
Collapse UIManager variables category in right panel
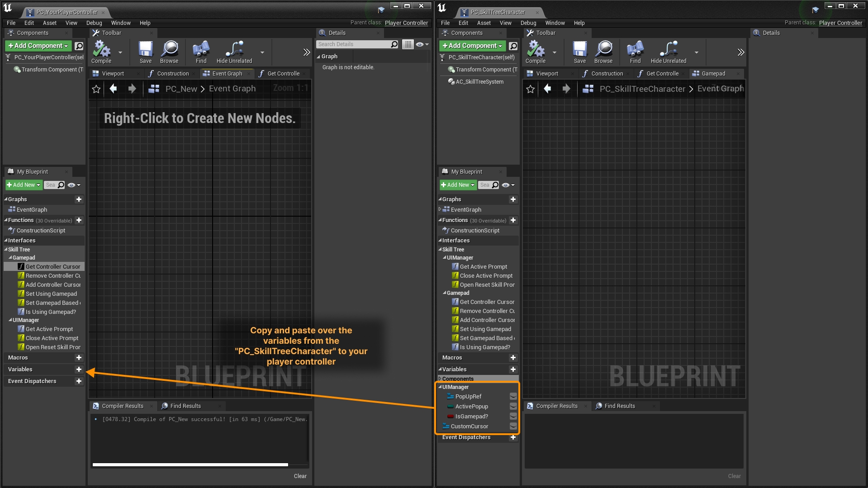[440, 387]
